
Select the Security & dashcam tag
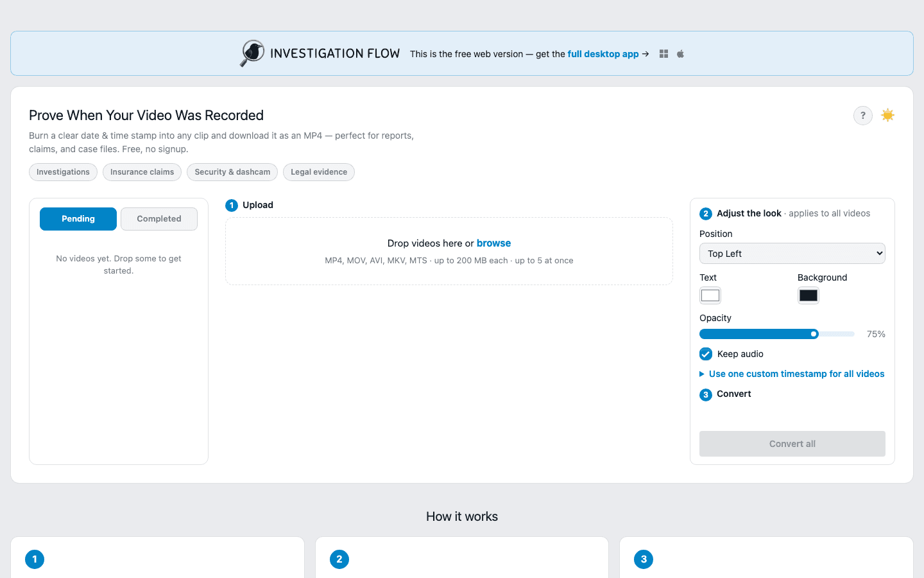pyautogui.click(x=232, y=172)
